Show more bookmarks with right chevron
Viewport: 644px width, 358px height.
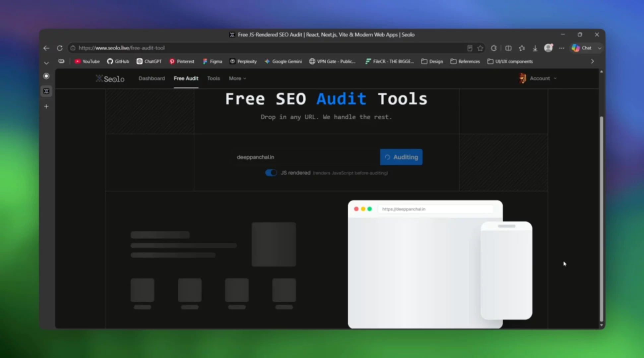point(592,61)
